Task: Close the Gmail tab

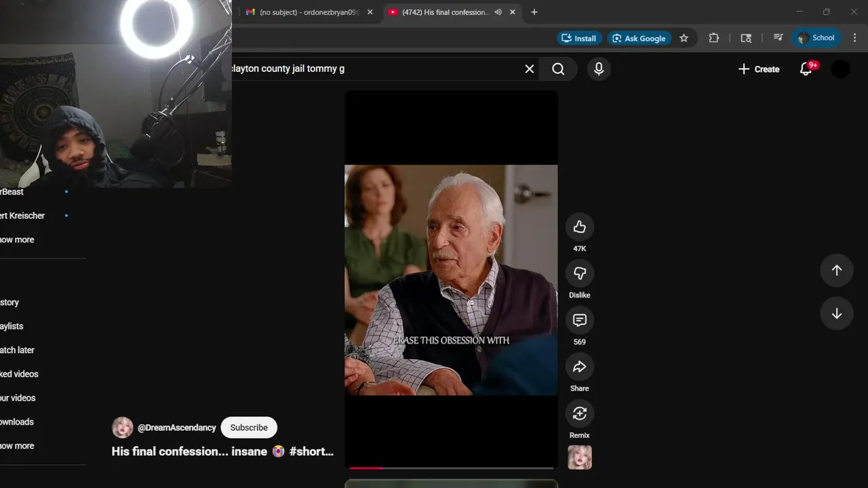Action: [370, 12]
